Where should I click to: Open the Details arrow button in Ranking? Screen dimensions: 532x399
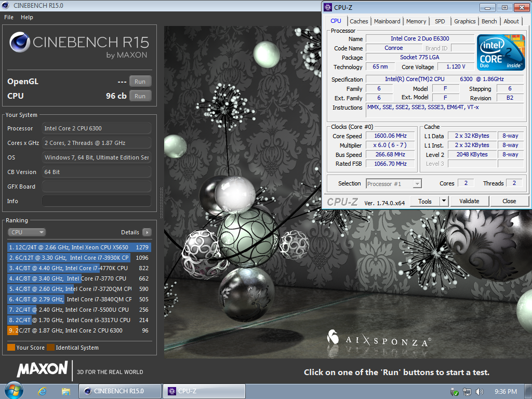pyautogui.click(x=147, y=232)
